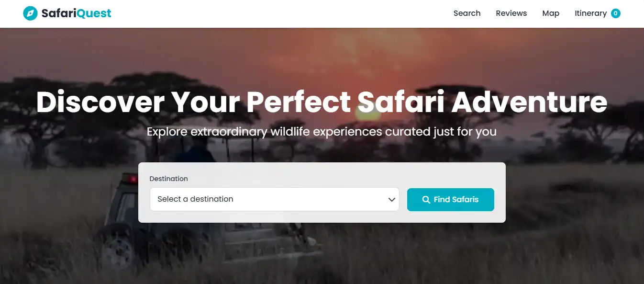Click the teal itinerary count badge
Screen dimensions: 644x284
(x=616, y=13)
